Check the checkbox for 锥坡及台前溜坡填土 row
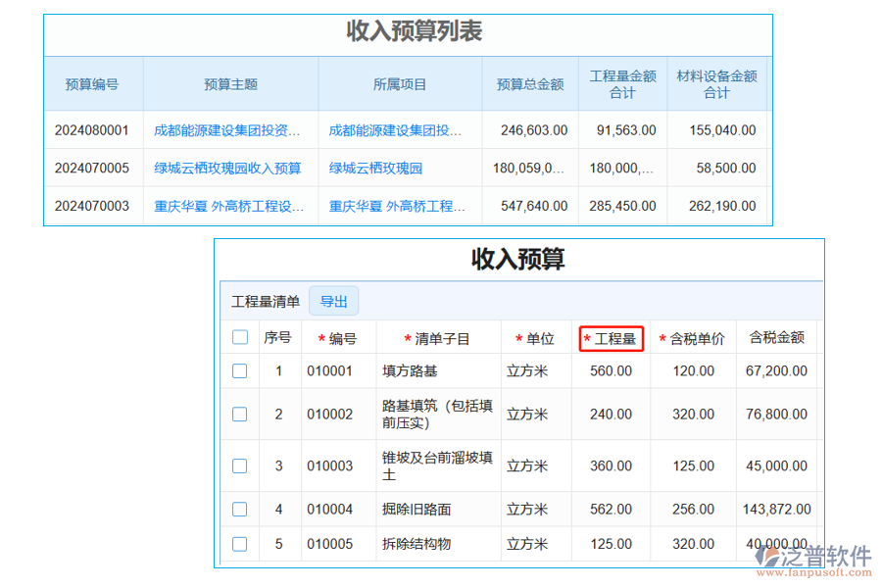Image resolution: width=882 pixels, height=588 pixels. click(239, 465)
